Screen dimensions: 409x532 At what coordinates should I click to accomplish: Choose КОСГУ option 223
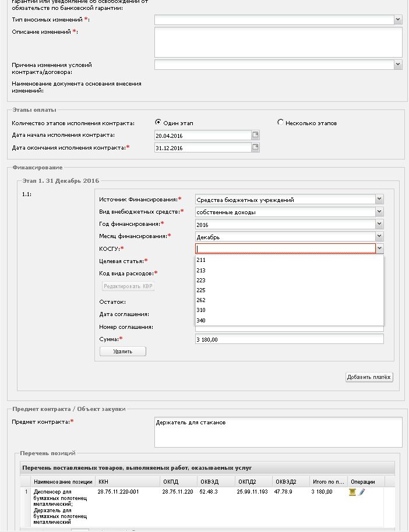[289, 280]
